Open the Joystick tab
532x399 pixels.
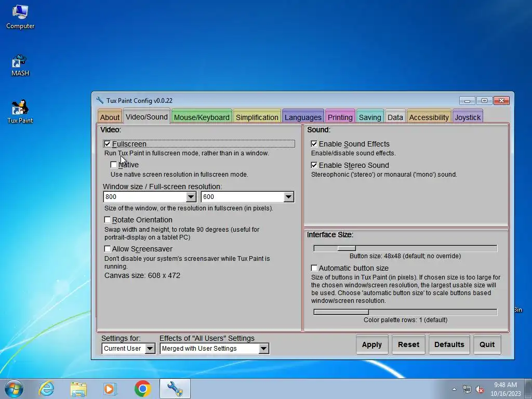point(468,117)
